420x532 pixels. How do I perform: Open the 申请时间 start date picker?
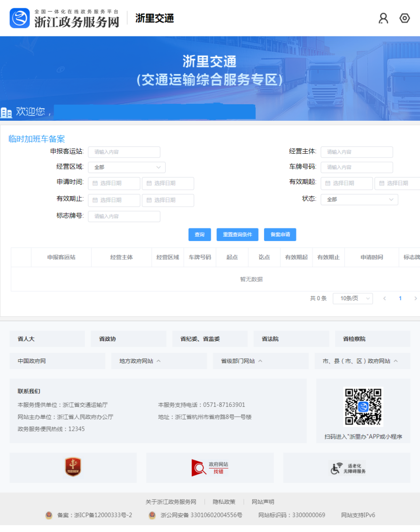coord(114,183)
